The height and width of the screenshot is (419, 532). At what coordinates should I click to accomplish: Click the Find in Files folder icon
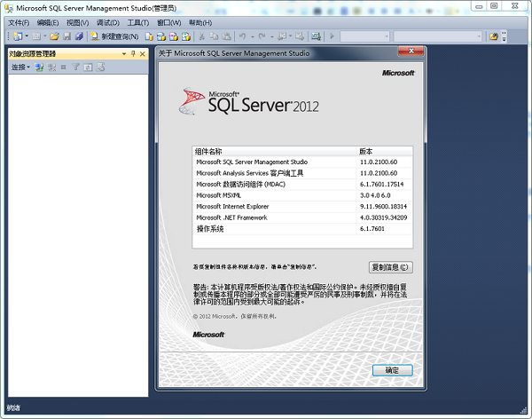click(494, 36)
